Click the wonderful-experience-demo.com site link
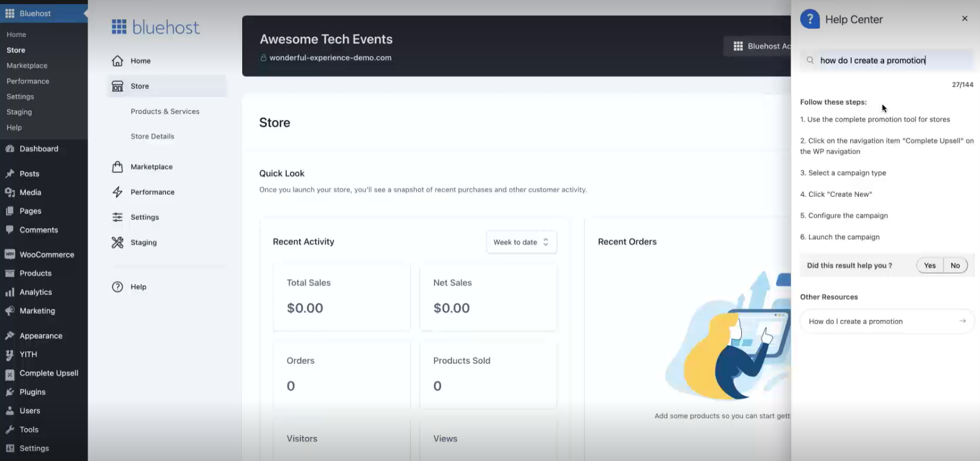 point(330,58)
